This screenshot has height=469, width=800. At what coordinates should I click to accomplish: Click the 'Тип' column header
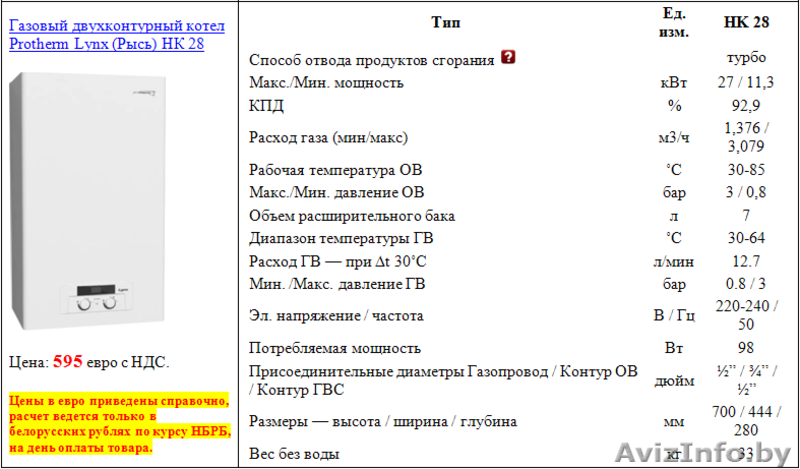point(445,22)
